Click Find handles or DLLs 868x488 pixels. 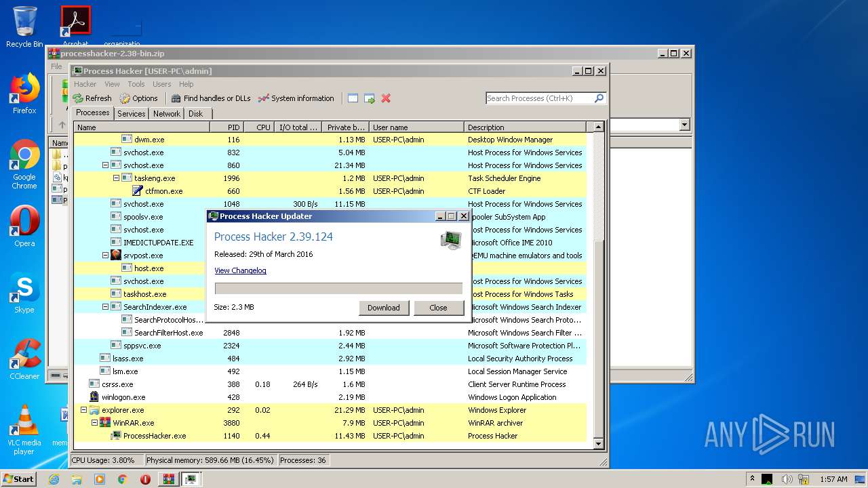[211, 98]
